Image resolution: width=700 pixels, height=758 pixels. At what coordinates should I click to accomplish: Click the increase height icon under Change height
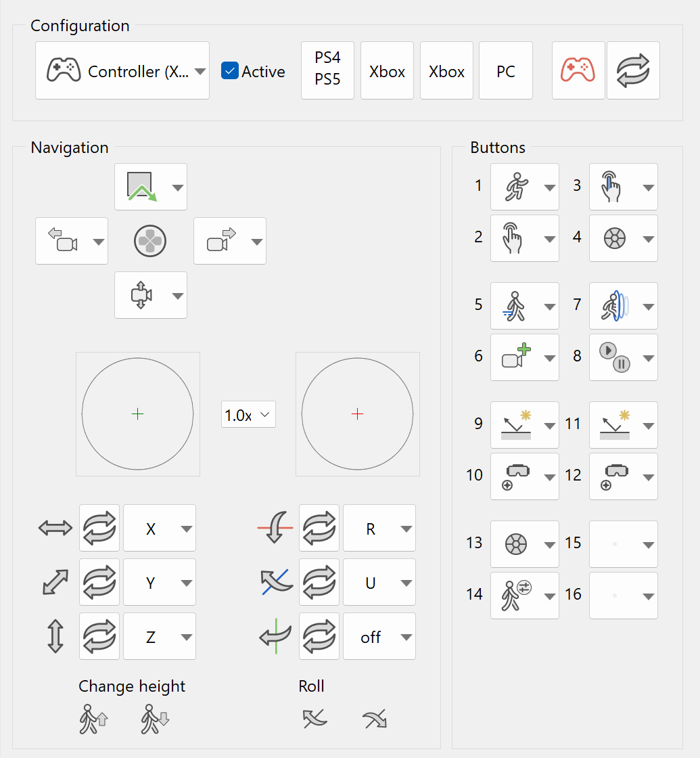click(x=93, y=719)
